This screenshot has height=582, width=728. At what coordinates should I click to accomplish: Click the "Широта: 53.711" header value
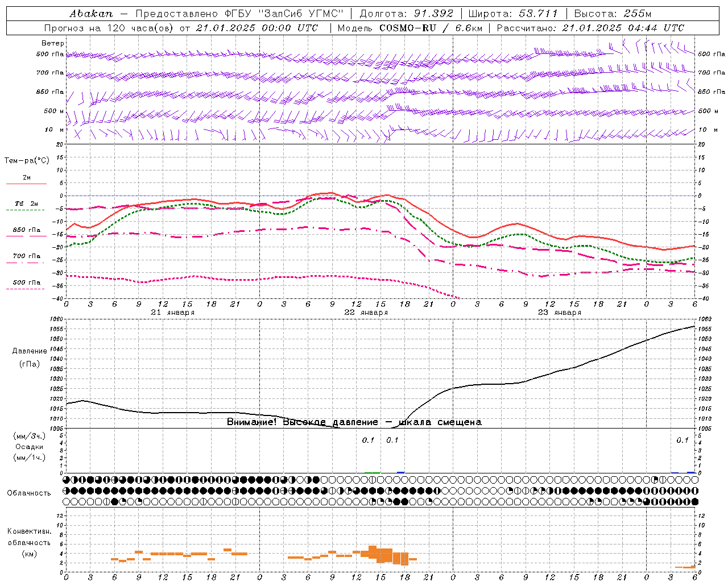point(513,13)
